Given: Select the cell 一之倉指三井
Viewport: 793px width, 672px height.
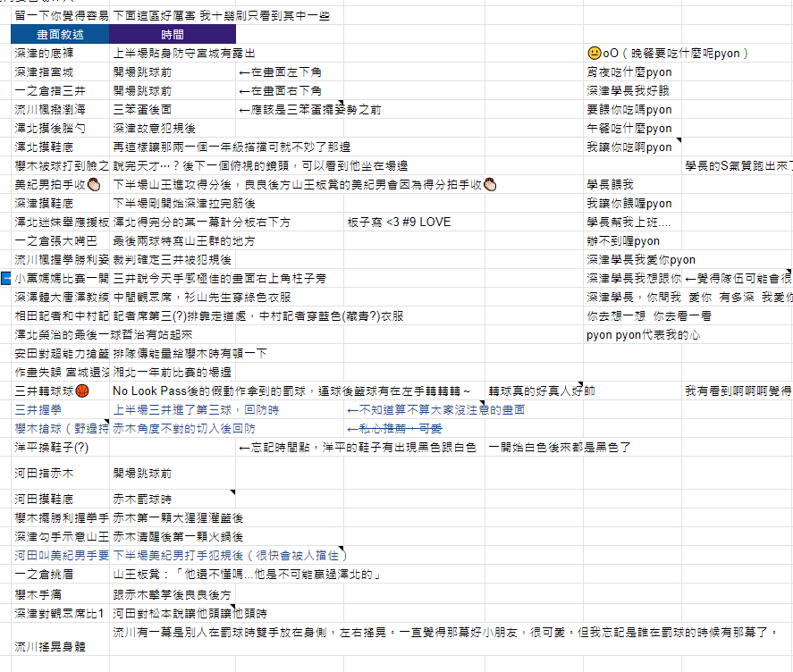Looking at the screenshot, I should (60, 90).
